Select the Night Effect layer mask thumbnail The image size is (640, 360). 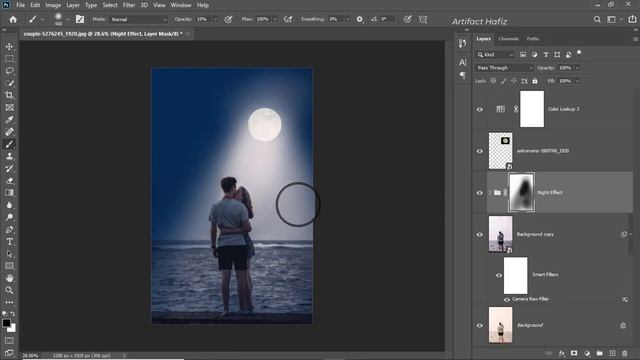(521, 192)
